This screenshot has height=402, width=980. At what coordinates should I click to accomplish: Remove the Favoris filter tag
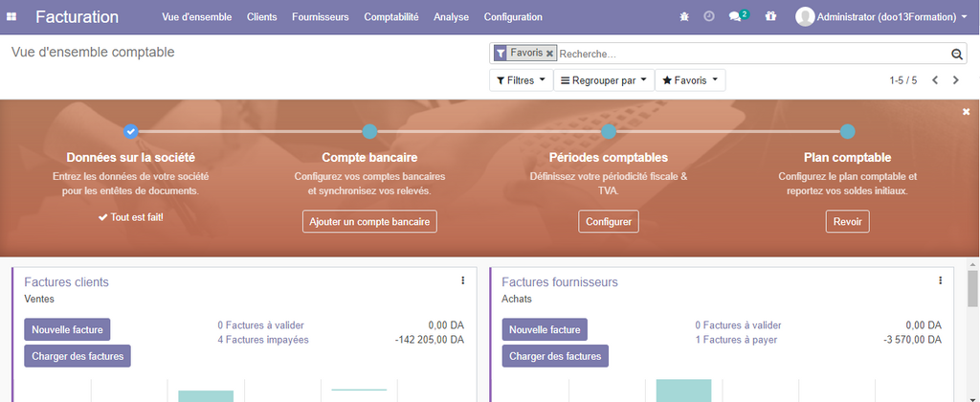click(x=549, y=54)
